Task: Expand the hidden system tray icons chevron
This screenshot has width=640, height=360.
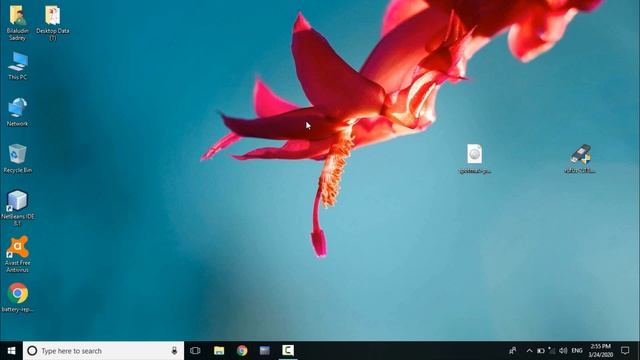Action: point(529,351)
